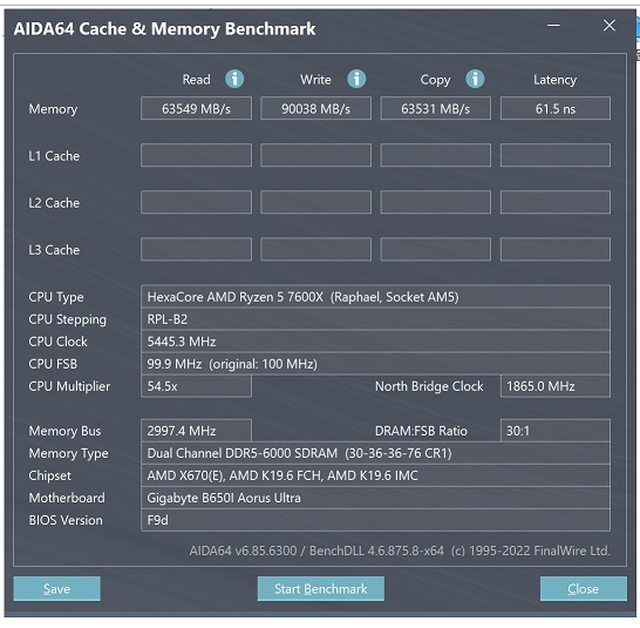Open the Copy column info icon

[475, 79]
